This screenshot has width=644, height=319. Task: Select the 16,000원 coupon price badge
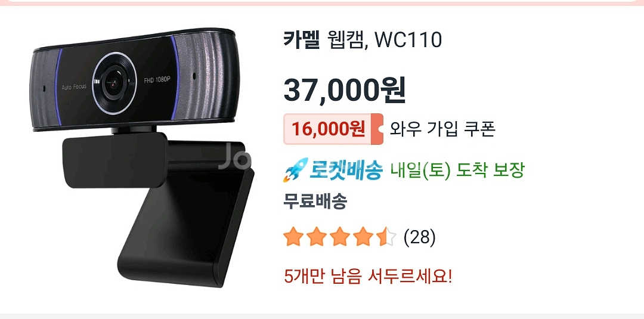[x=333, y=129]
